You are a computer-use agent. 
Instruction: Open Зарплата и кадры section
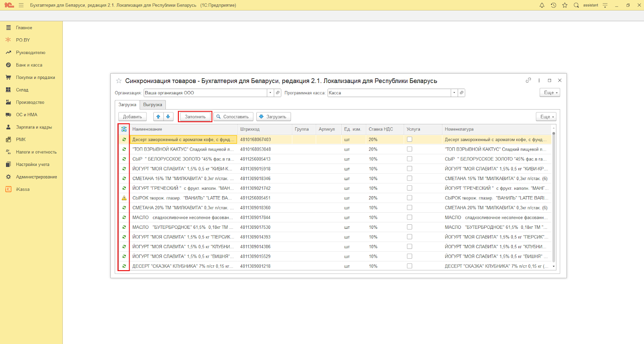coord(34,127)
